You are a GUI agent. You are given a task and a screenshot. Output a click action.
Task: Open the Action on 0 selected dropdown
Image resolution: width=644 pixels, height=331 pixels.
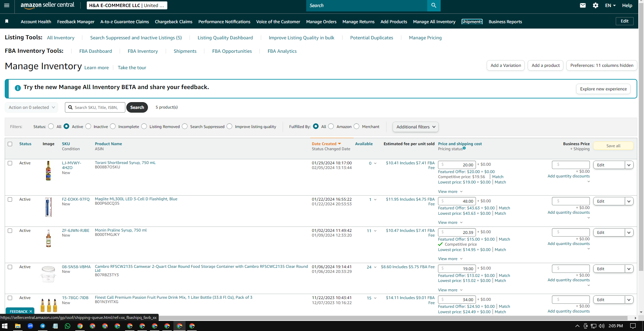point(32,108)
